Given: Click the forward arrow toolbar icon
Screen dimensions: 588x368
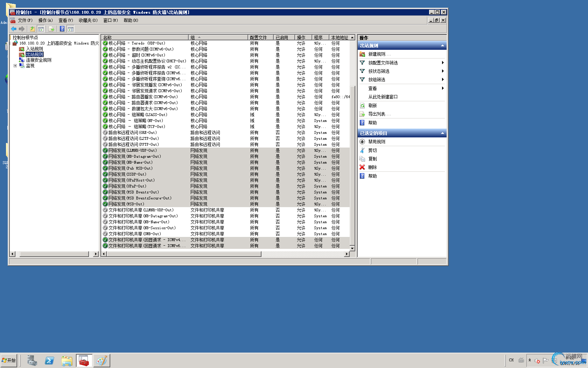Looking at the screenshot, I should tap(22, 29).
